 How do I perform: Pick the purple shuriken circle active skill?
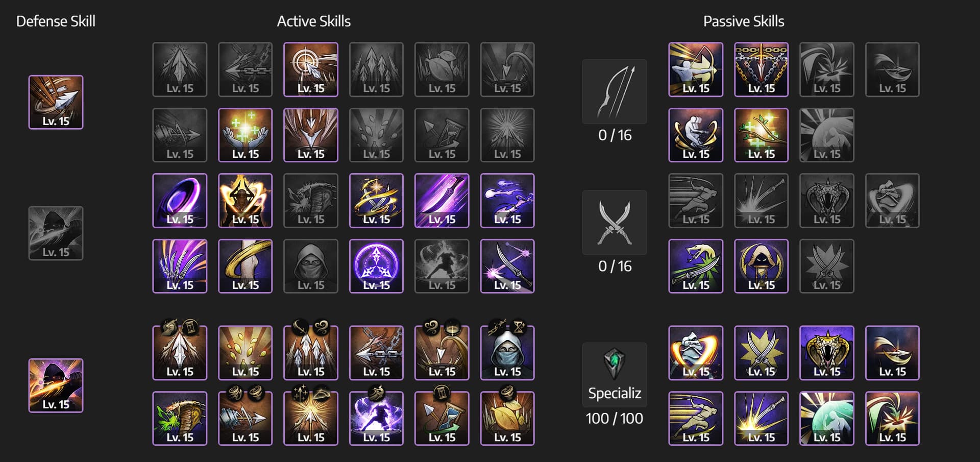coord(377,266)
